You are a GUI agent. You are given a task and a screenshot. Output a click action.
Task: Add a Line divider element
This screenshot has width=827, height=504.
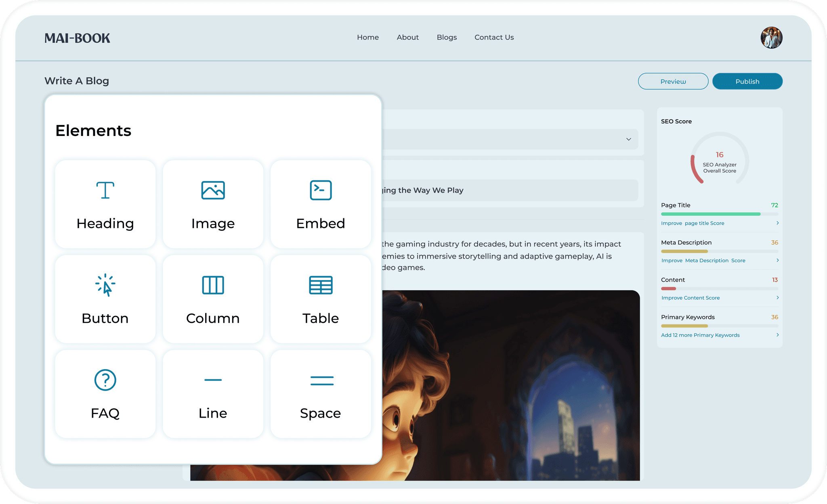[x=213, y=394]
